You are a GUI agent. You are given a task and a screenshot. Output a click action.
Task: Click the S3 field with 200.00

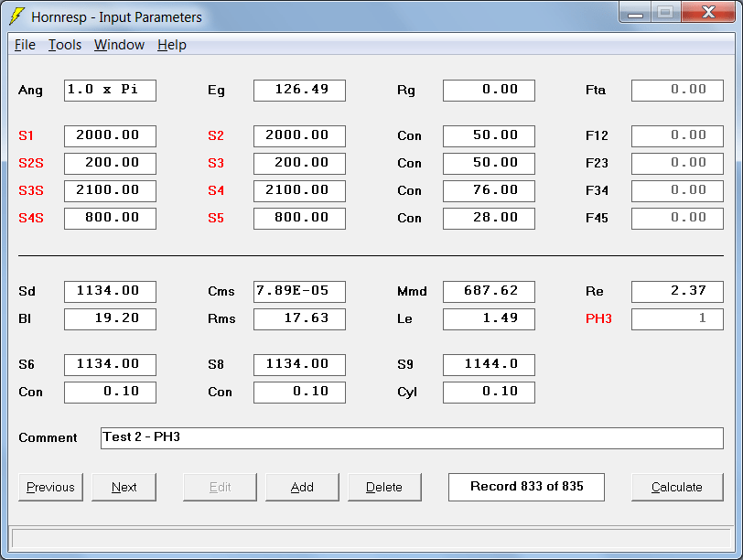tap(299, 164)
